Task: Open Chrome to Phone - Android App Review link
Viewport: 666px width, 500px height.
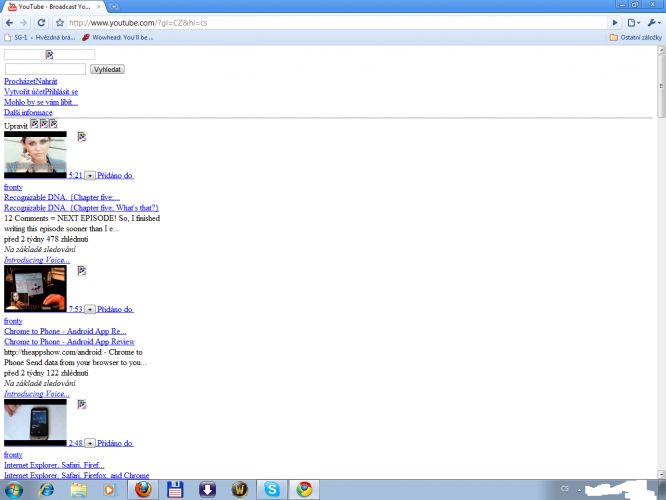Action: point(70,342)
